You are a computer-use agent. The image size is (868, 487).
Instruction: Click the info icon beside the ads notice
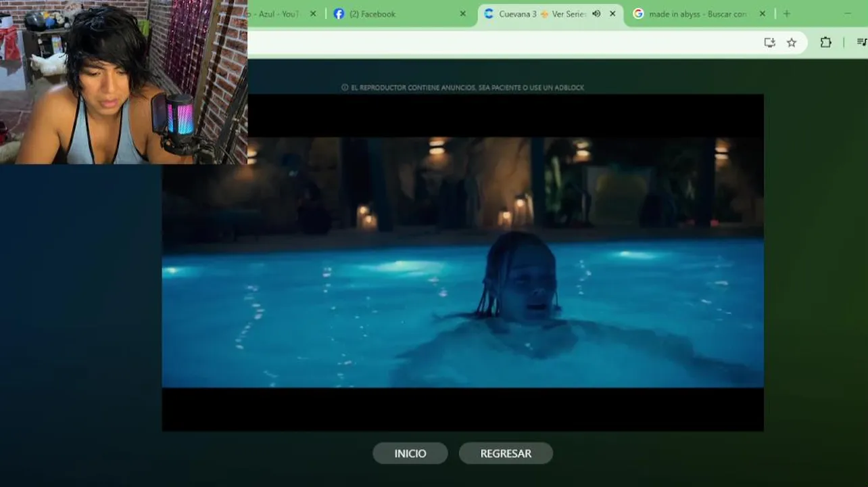[x=345, y=87]
